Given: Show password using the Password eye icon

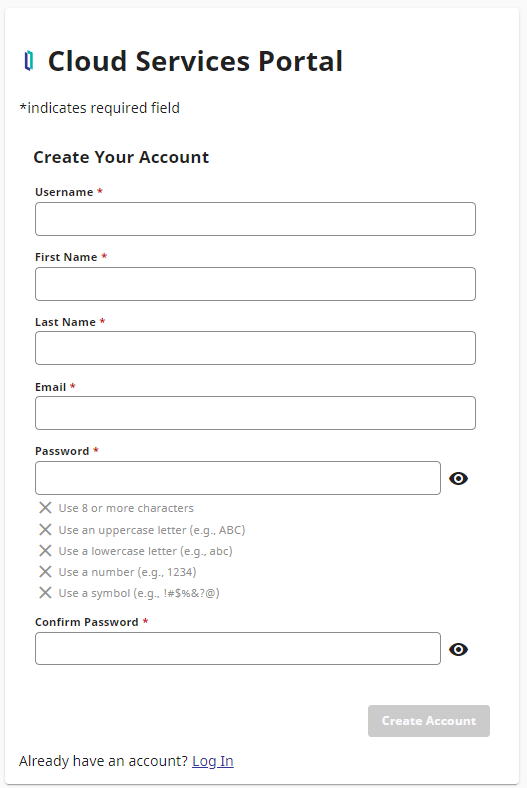Looking at the screenshot, I should pos(458,478).
